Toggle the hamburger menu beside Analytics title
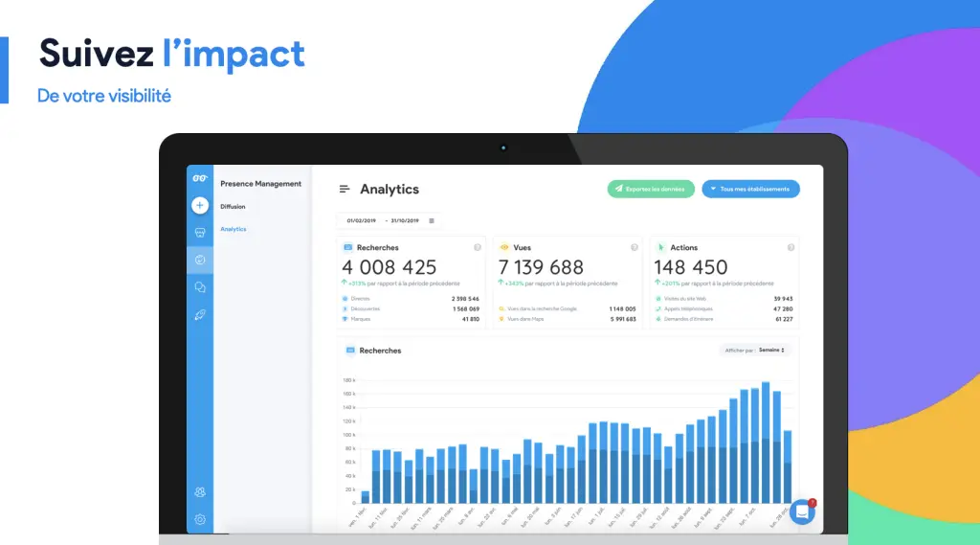980x545 pixels. coord(345,190)
